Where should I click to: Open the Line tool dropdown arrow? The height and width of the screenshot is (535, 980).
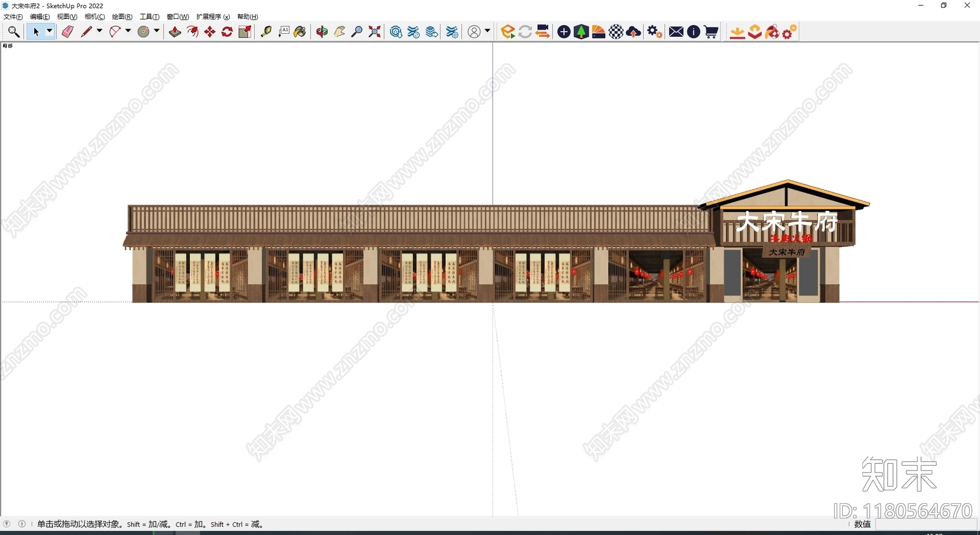pyautogui.click(x=99, y=31)
